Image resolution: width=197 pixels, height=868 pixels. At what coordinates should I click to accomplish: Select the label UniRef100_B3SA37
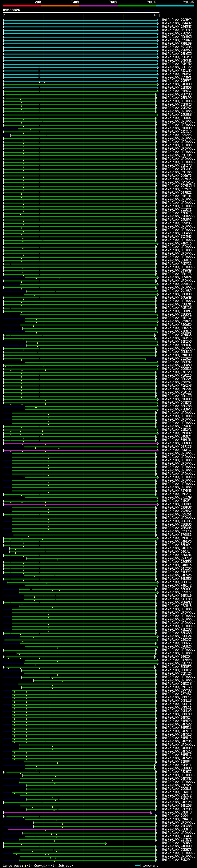pos(177,426)
